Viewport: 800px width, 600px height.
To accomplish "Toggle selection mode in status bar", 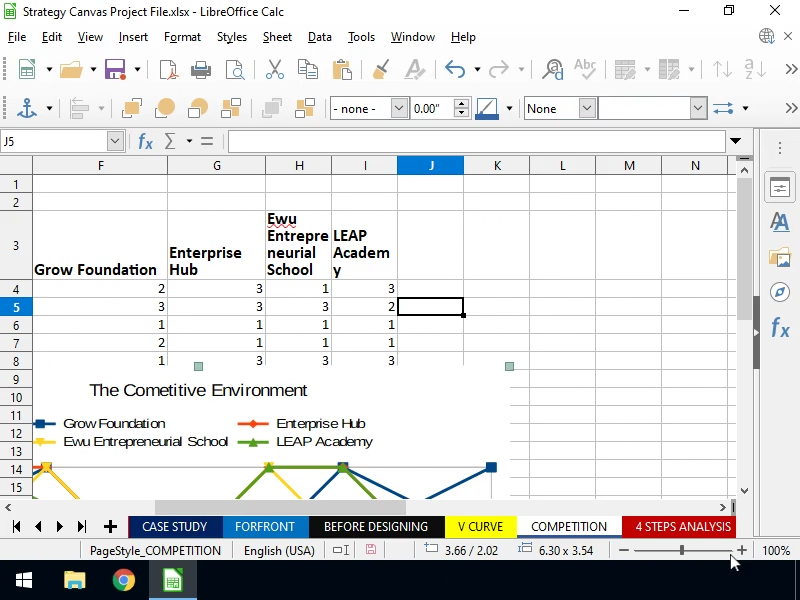I will [x=341, y=550].
